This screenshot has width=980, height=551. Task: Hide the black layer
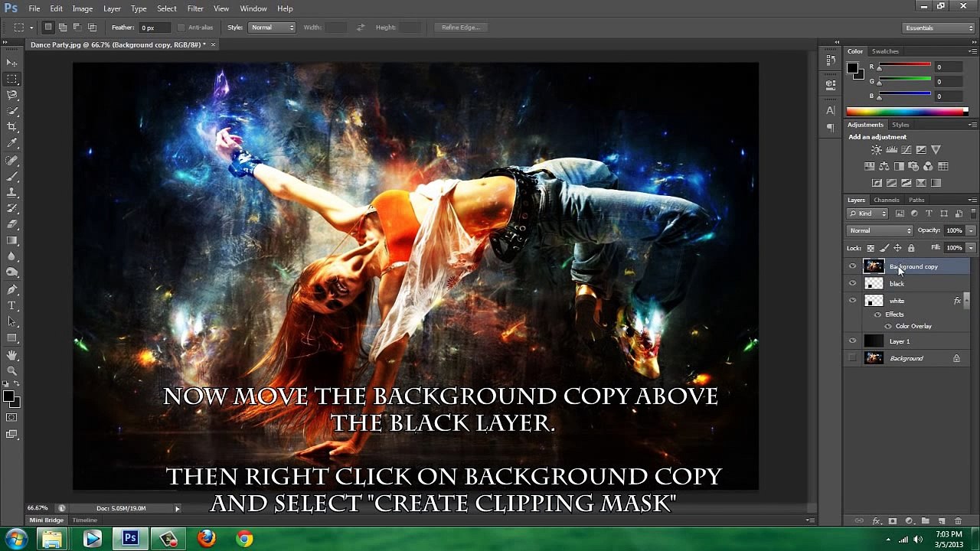click(x=852, y=283)
